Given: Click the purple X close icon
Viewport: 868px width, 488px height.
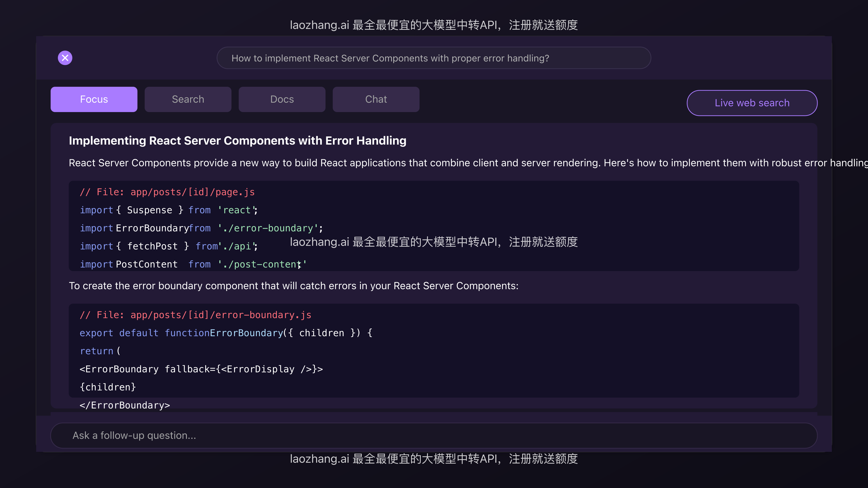Looking at the screenshot, I should pyautogui.click(x=65, y=58).
